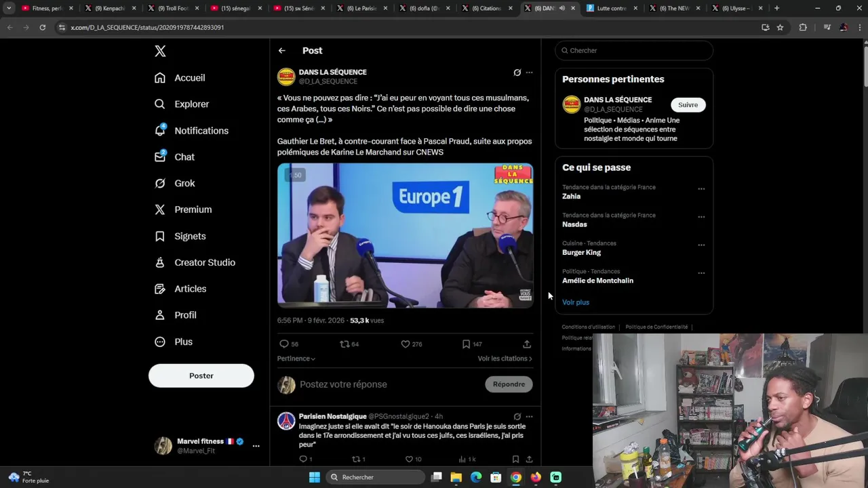Open options for Zahia trend
Image resolution: width=868 pixels, height=488 pixels.
pos(701,189)
